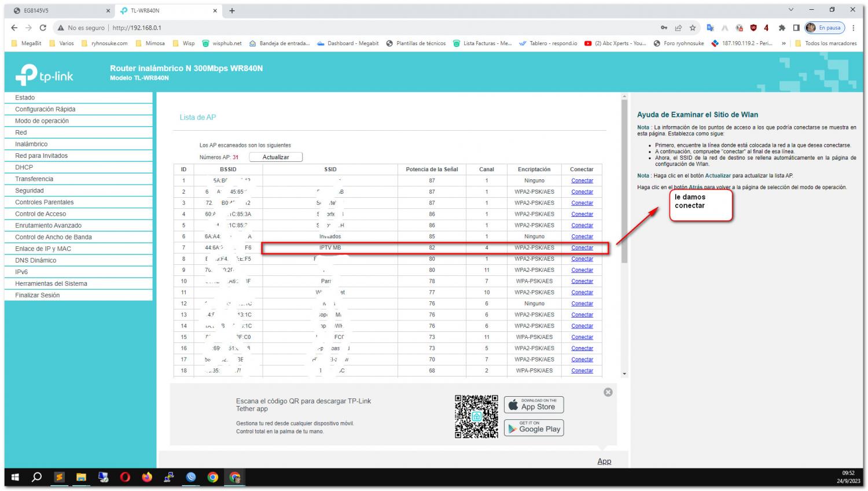Image resolution: width=868 pixels, height=491 pixels.
Task: Open the Google Translate extension icon
Action: click(709, 28)
